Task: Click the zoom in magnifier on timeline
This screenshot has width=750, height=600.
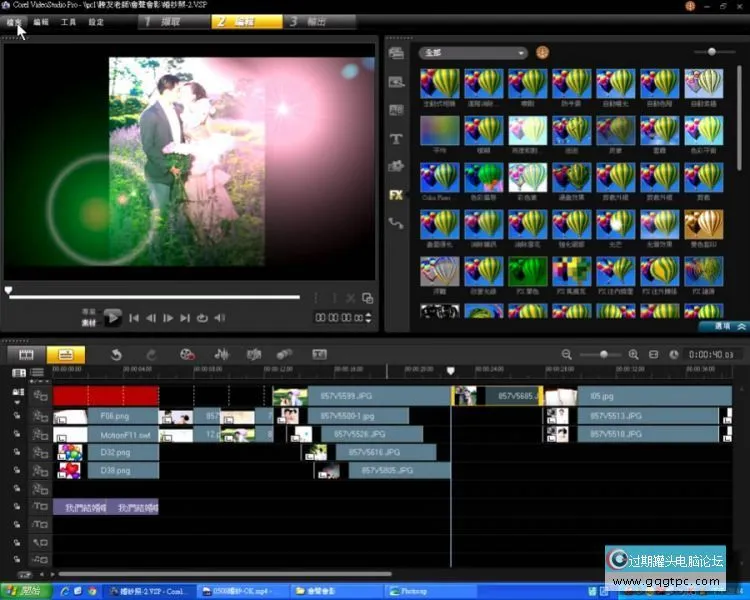Action: (633, 354)
